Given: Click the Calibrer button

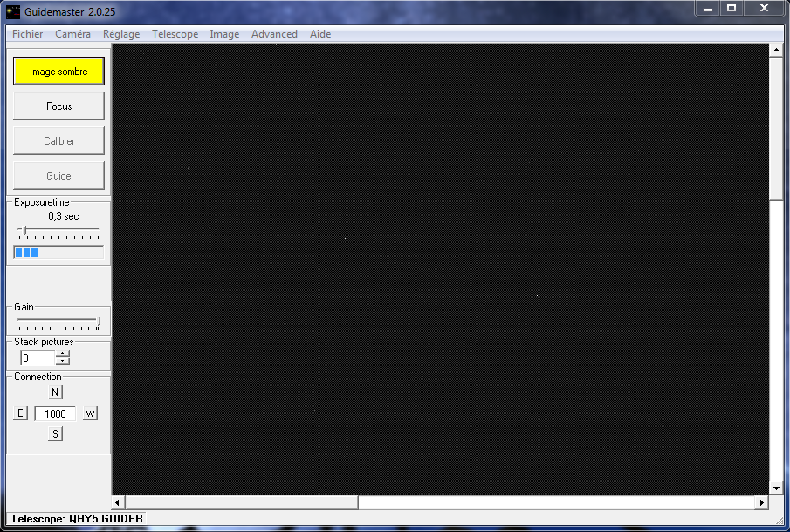Looking at the screenshot, I should tap(58, 140).
